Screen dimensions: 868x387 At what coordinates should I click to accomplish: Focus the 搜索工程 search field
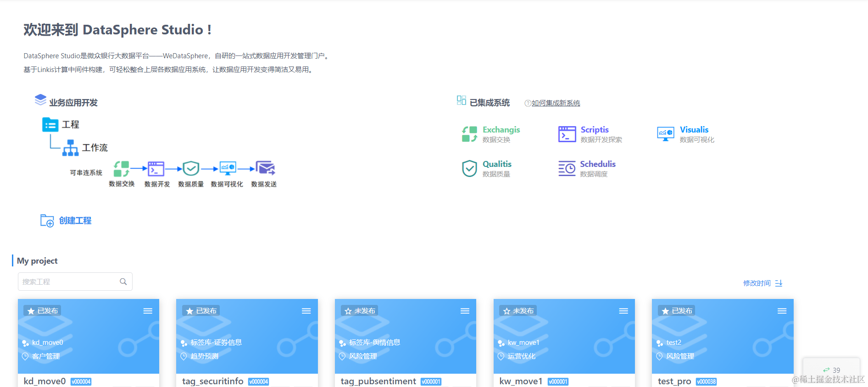pyautogui.click(x=75, y=282)
